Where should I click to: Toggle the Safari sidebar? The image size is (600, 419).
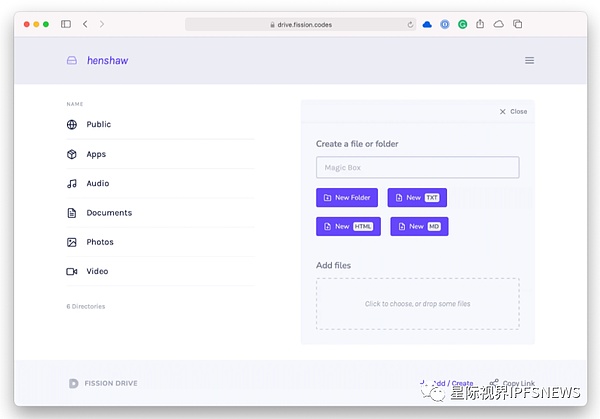(x=66, y=24)
